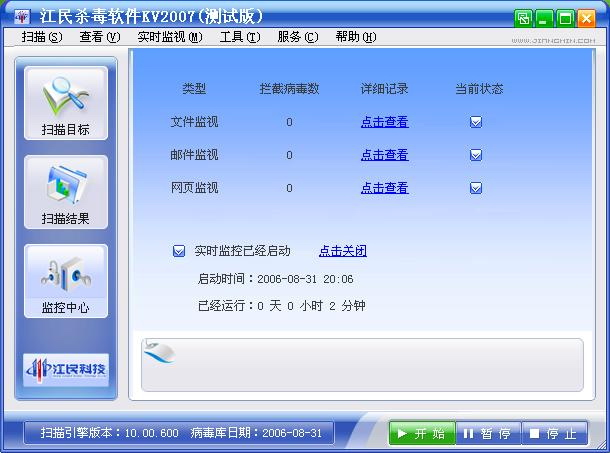
Task: Click the green skin-switch title bar button
Action: (523, 18)
